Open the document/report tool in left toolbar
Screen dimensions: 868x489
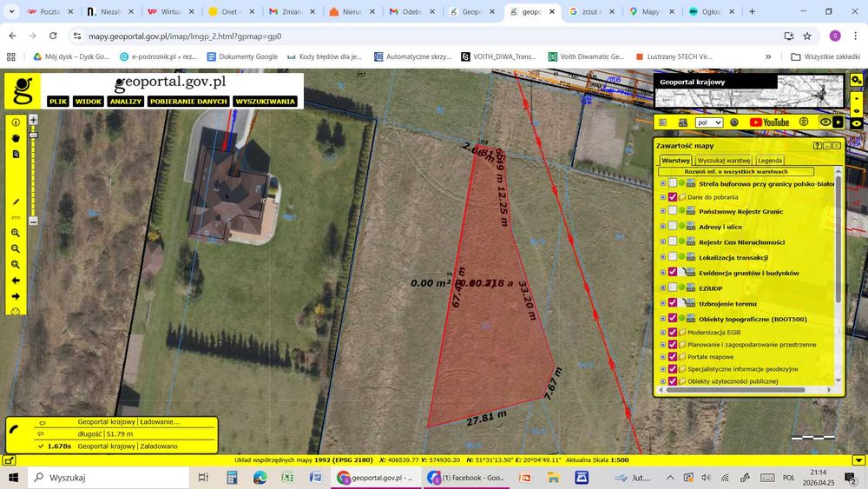[16, 154]
